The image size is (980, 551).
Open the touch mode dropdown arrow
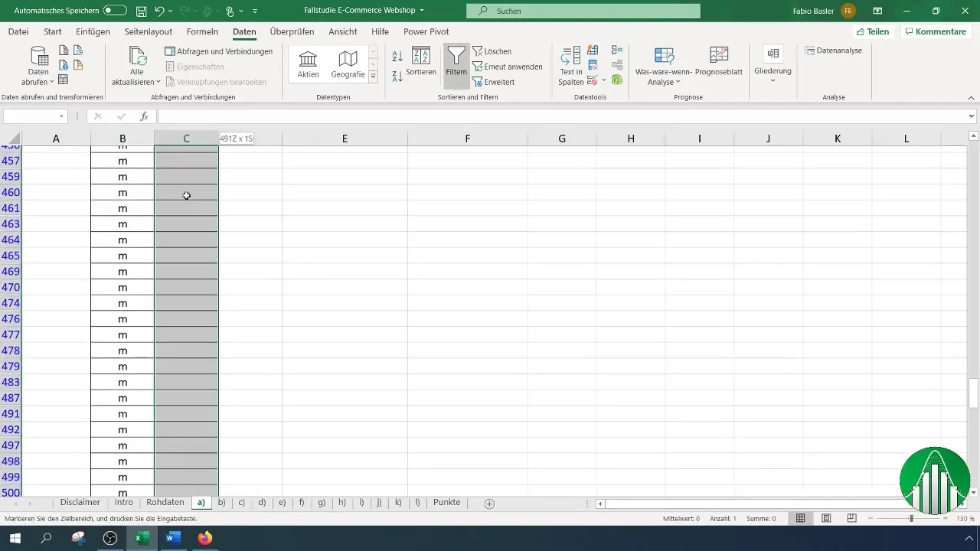click(240, 11)
